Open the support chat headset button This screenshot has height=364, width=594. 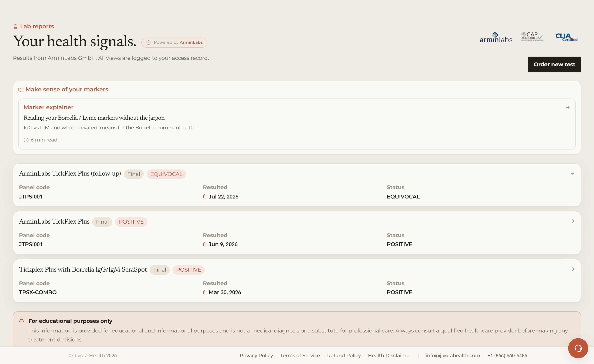click(578, 348)
